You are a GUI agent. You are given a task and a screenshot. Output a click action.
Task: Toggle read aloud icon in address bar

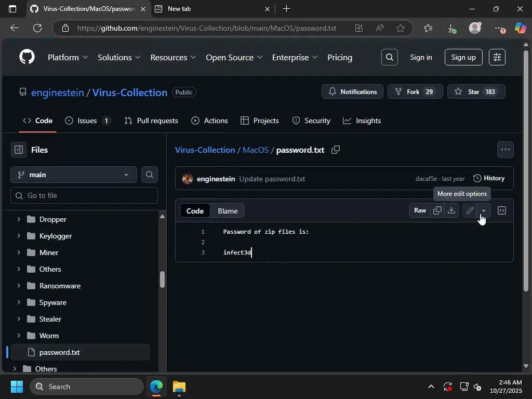[x=380, y=28]
